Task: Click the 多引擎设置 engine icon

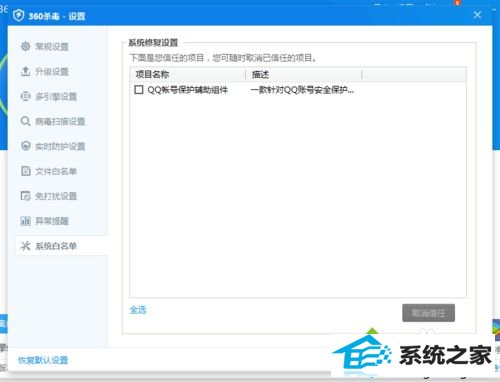Action: coord(26,96)
